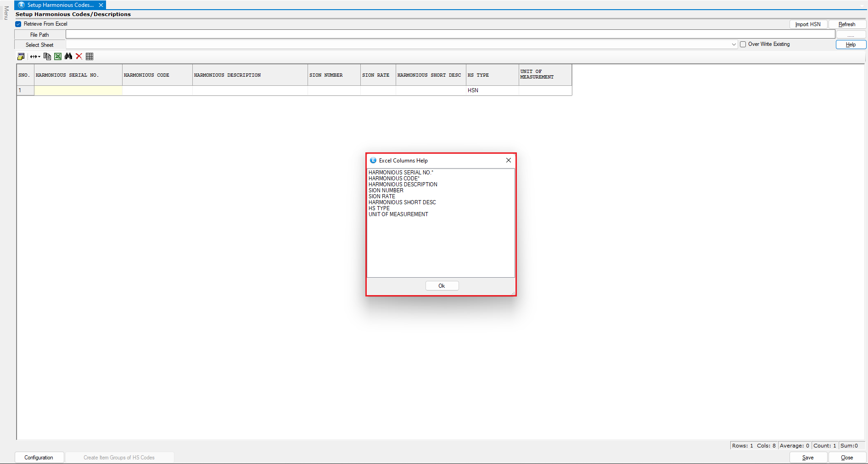Image resolution: width=868 pixels, height=464 pixels.
Task: Open find with the binoculars icon
Action: pos(68,56)
